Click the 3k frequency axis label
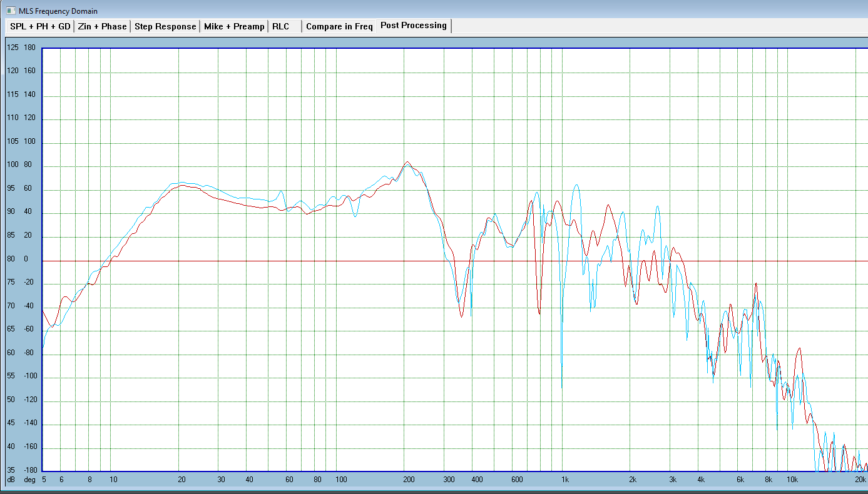The height and width of the screenshot is (494, 868). [x=673, y=480]
